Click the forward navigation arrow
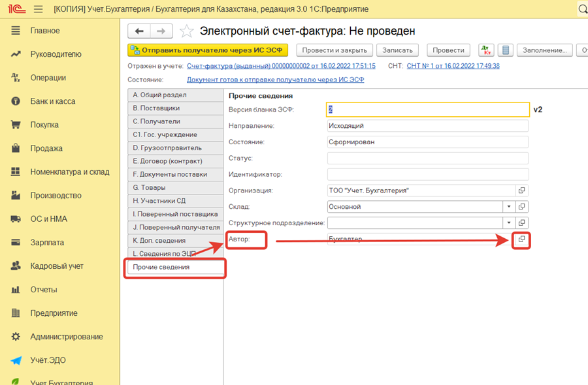 tap(161, 31)
